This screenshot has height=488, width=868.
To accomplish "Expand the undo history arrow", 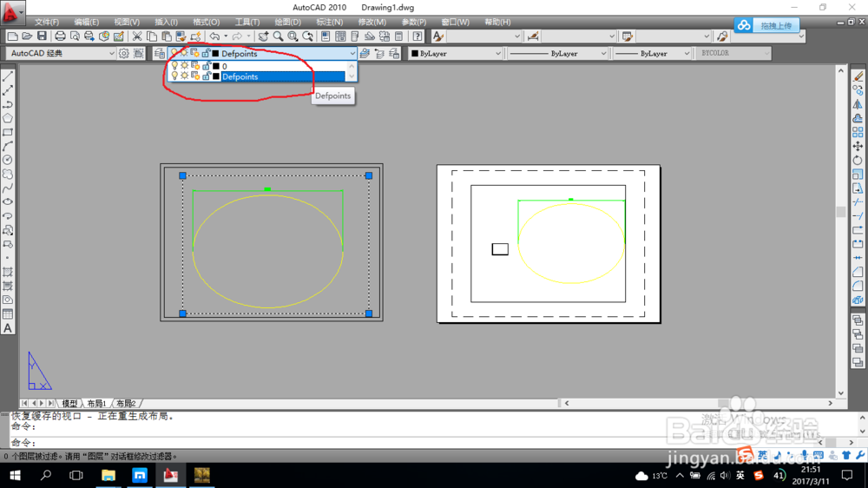I will click(226, 36).
